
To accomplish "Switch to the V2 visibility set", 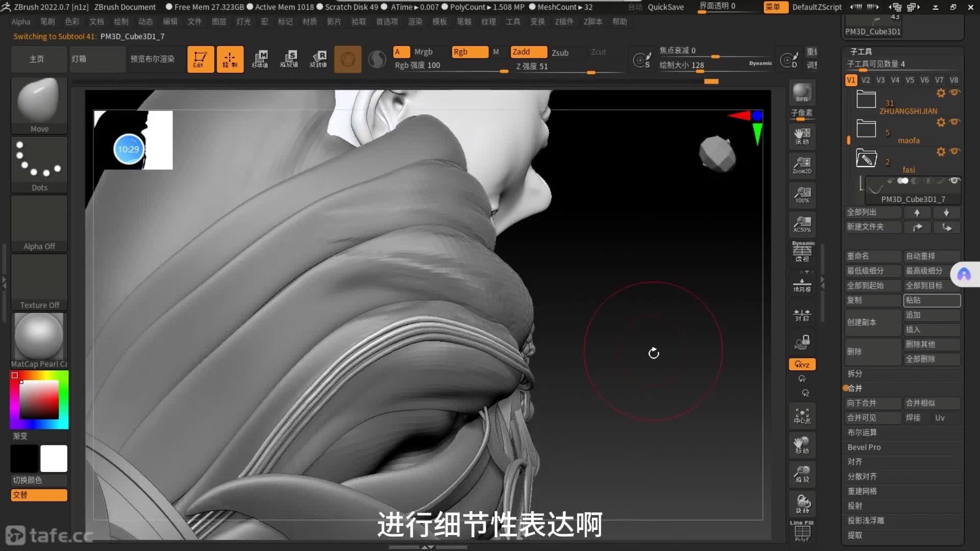I will [x=866, y=80].
